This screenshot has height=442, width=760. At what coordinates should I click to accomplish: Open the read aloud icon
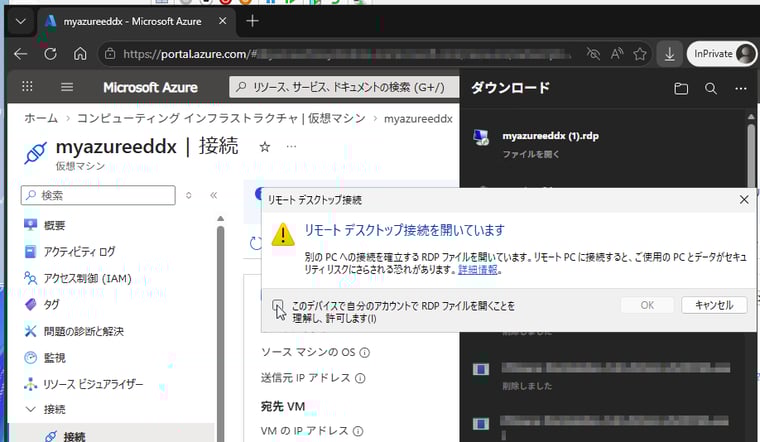point(617,54)
